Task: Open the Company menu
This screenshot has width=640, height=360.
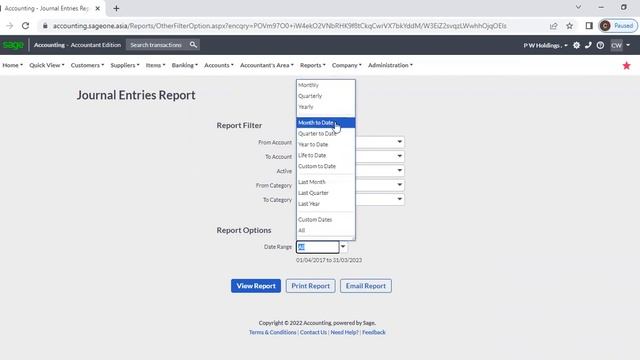Action: click(x=347, y=65)
